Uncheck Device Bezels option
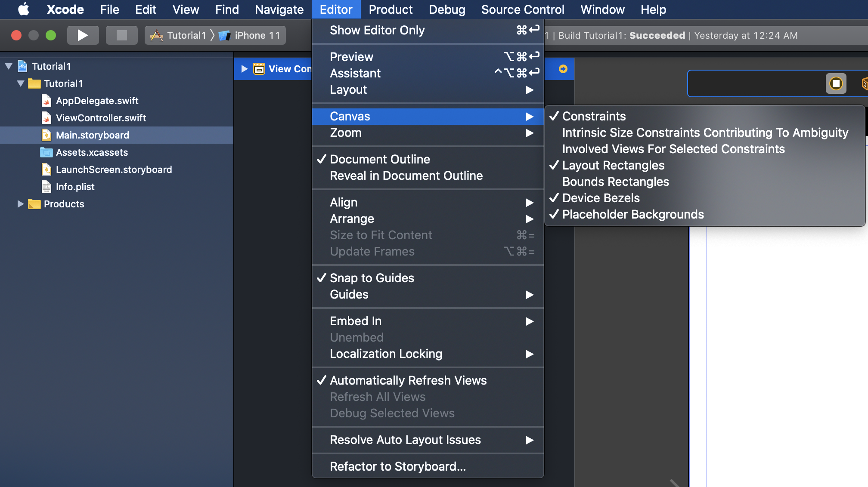 601,198
